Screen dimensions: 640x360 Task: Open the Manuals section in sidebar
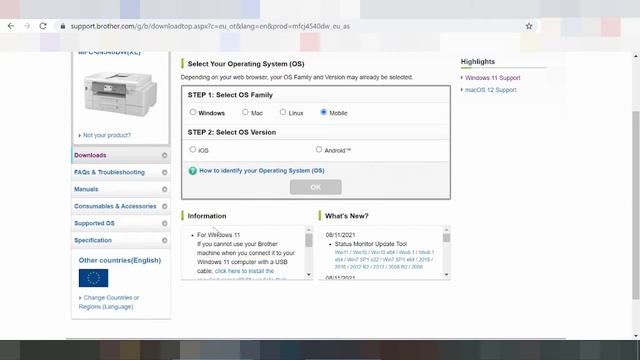tap(121, 189)
